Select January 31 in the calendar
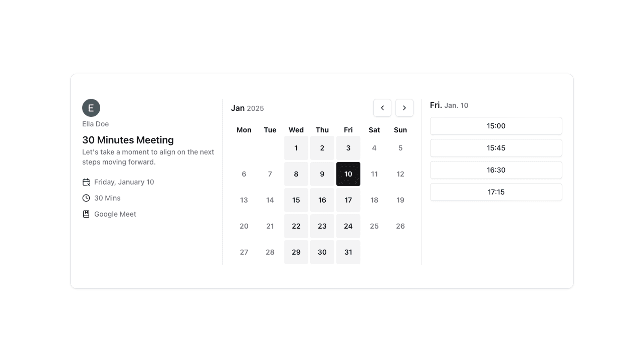 click(348, 252)
